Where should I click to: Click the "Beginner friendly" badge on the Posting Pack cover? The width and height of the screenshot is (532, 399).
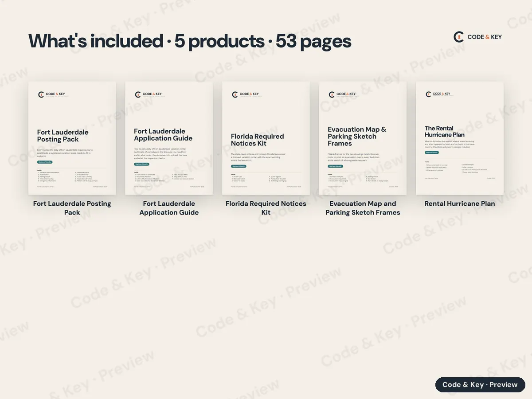pos(45,162)
